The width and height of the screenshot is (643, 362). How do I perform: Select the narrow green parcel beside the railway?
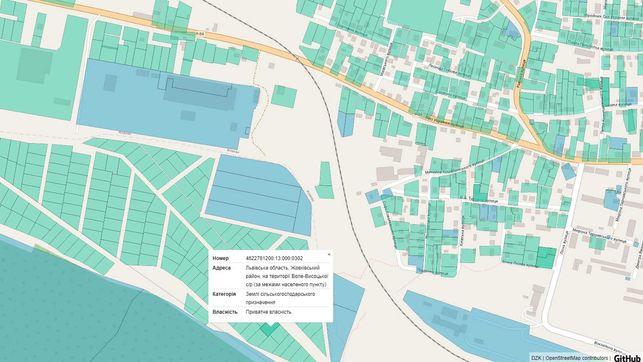pos(325,180)
